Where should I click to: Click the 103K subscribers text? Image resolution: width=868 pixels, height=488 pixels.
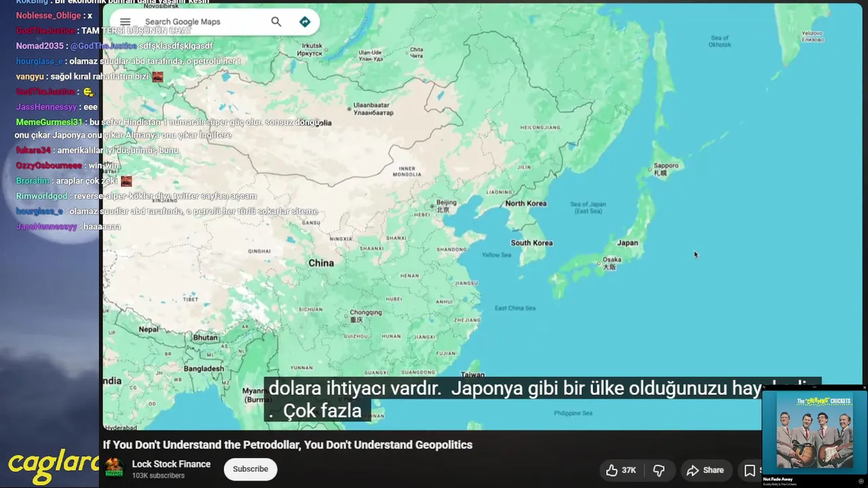158,476
